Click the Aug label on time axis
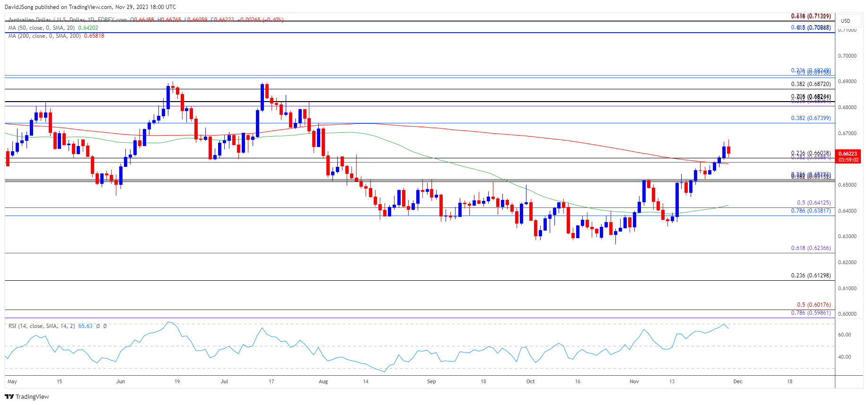Screen dimensions: 868x405 tap(323, 381)
